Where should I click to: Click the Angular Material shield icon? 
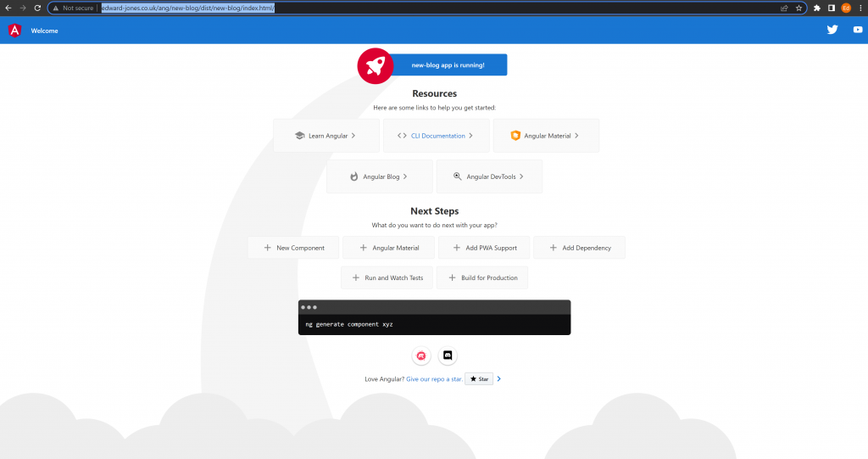point(515,135)
